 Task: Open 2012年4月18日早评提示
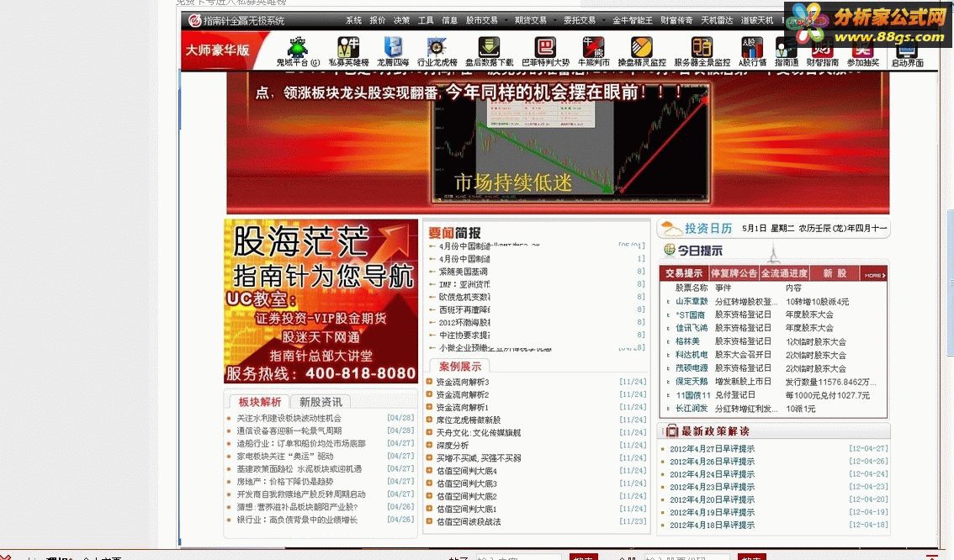coord(712,525)
